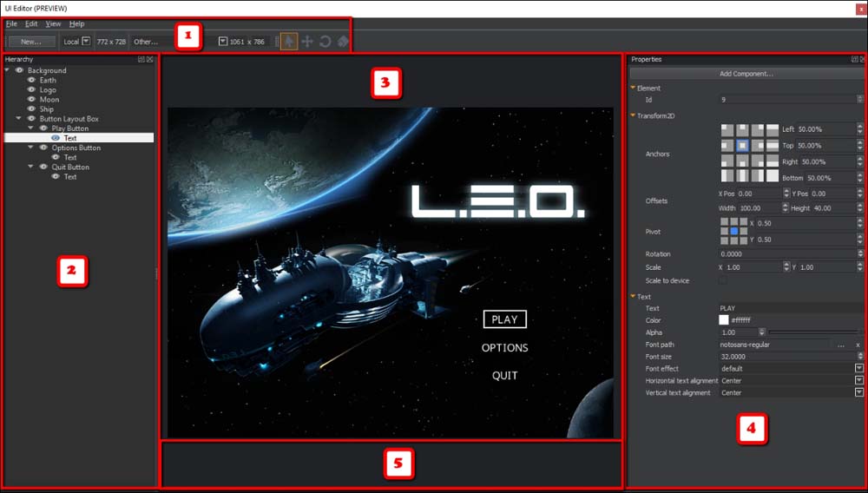
Task: Open the Font effect dropdown
Action: click(859, 369)
